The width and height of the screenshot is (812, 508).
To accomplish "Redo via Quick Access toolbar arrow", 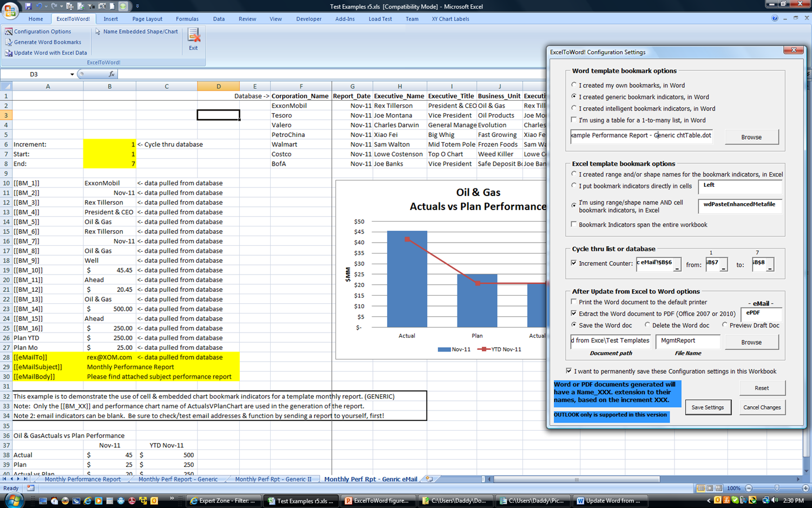I will coord(54,6).
